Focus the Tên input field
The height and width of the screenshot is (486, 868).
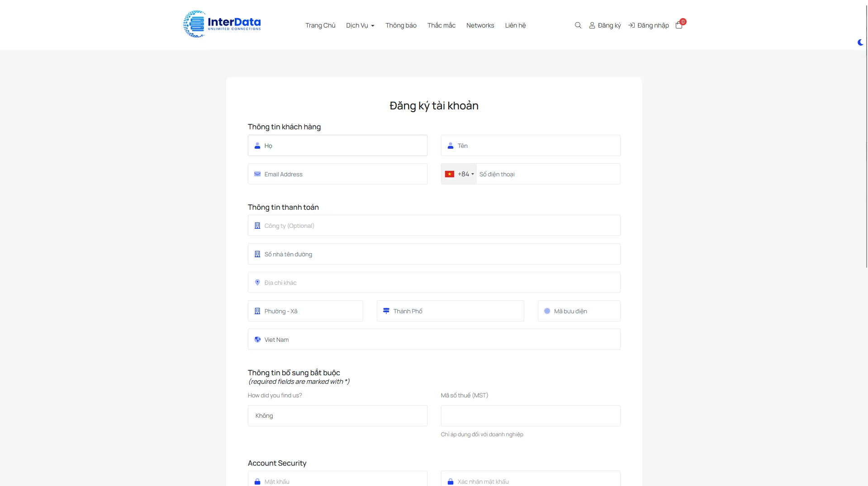(x=531, y=146)
